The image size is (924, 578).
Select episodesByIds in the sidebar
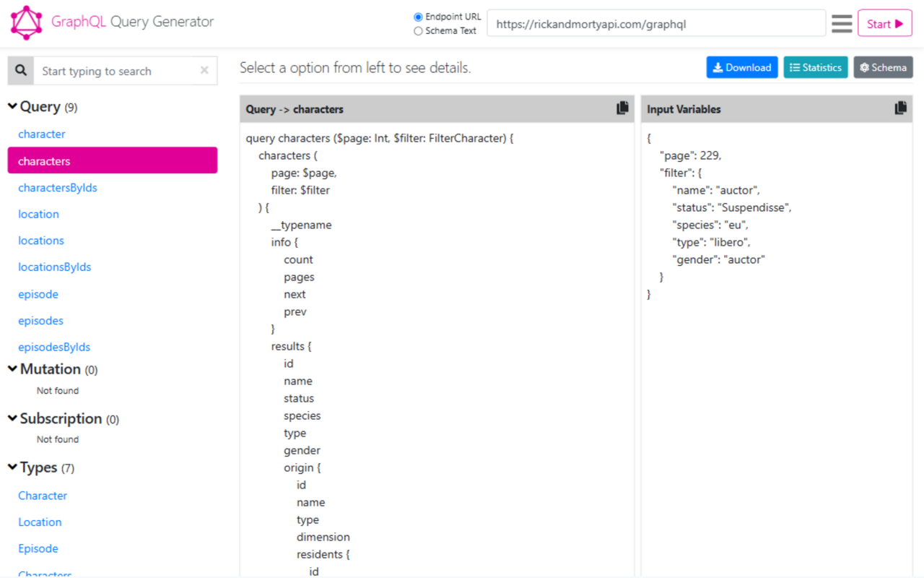(x=54, y=347)
